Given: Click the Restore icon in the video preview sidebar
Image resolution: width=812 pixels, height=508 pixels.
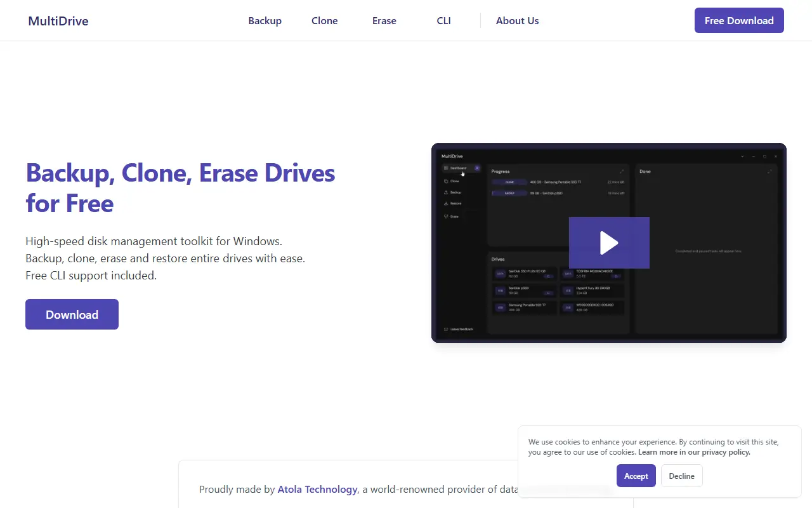Looking at the screenshot, I should 445,204.
